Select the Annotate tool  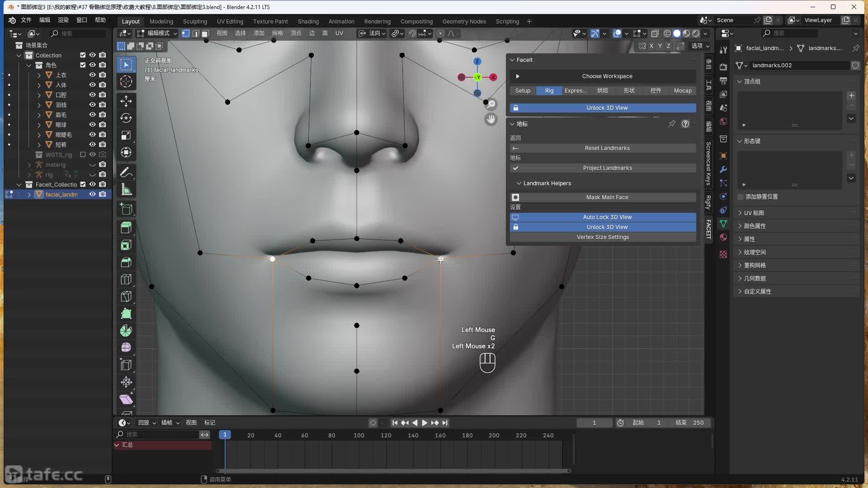tap(126, 172)
